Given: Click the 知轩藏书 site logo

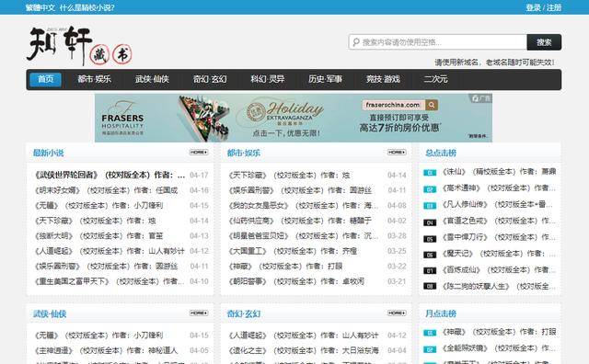Looking at the screenshot, I should pos(79,46).
